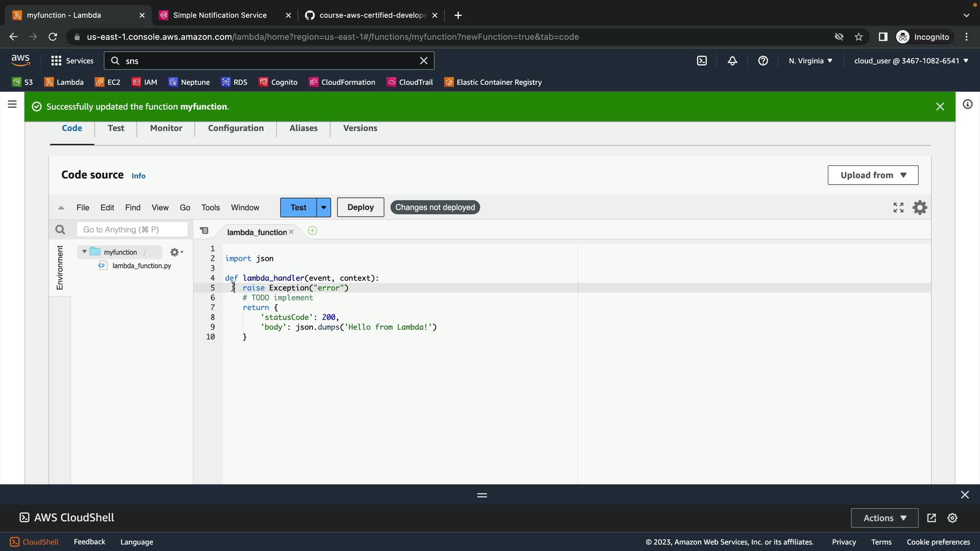
Task: Add a new editor tab with the plus icon
Action: pyautogui.click(x=312, y=231)
